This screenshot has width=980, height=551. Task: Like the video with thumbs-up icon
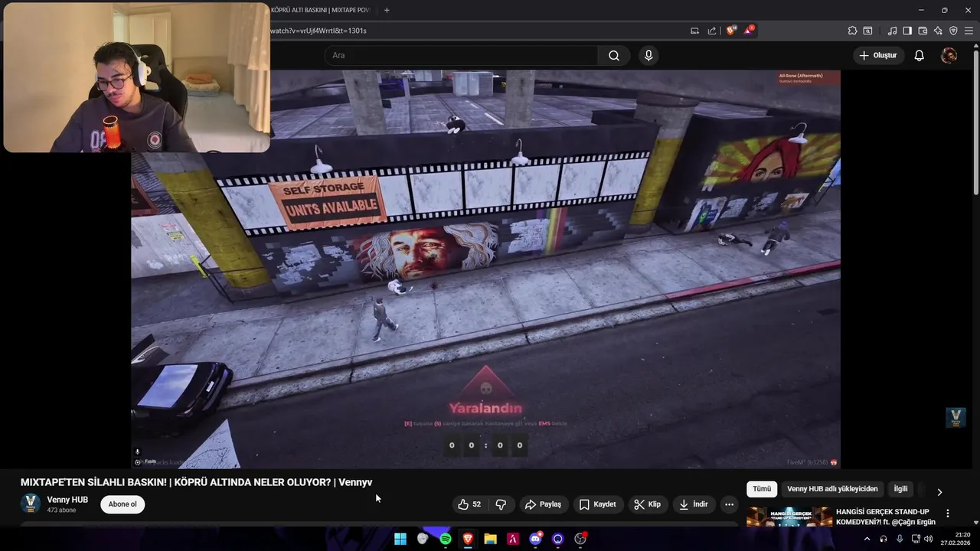tap(469, 504)
